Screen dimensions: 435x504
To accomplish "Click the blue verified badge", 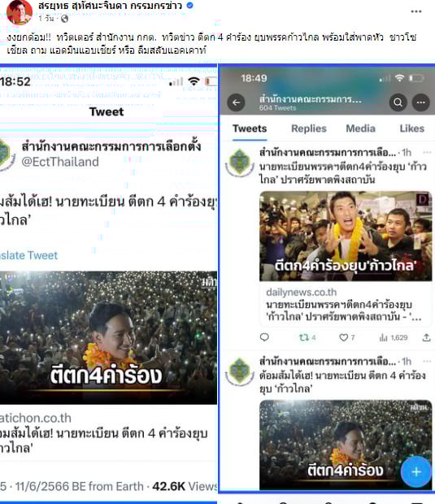I will tap(190, 5).
